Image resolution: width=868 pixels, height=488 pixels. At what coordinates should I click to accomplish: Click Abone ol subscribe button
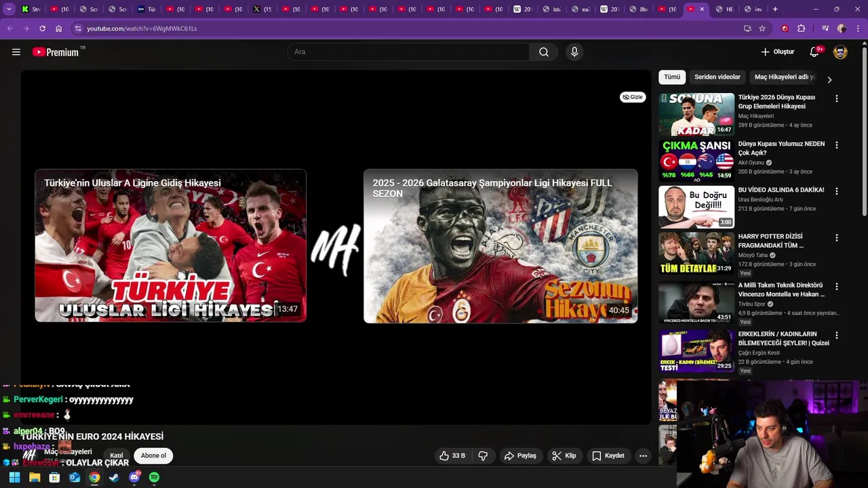point(153,455)
